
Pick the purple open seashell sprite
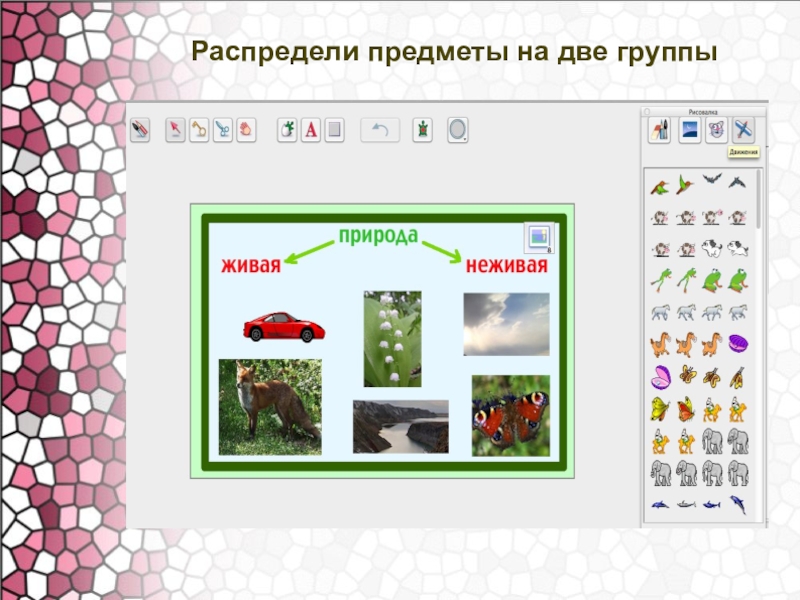[x=660, y=377]
